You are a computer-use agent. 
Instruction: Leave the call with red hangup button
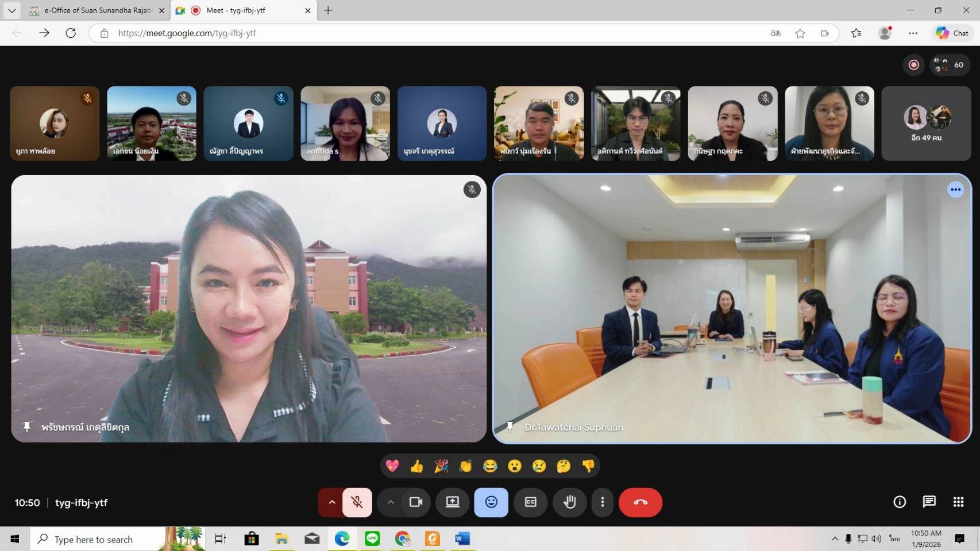640,502
